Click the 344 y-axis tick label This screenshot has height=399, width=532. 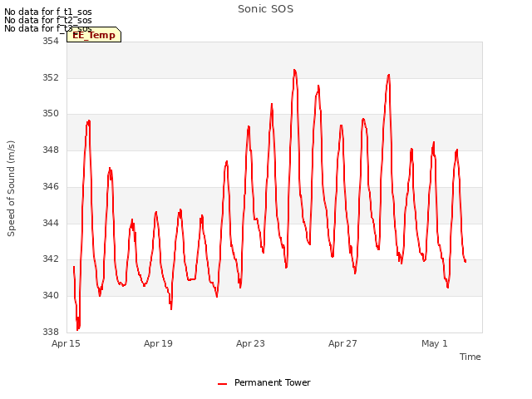[x=51, y=223]
